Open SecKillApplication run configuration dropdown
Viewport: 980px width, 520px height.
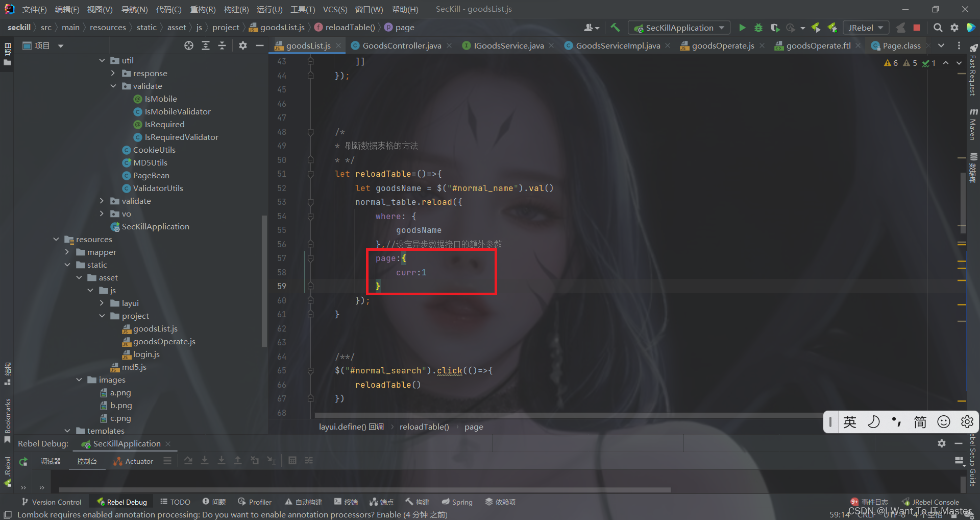tap(679, 28)
